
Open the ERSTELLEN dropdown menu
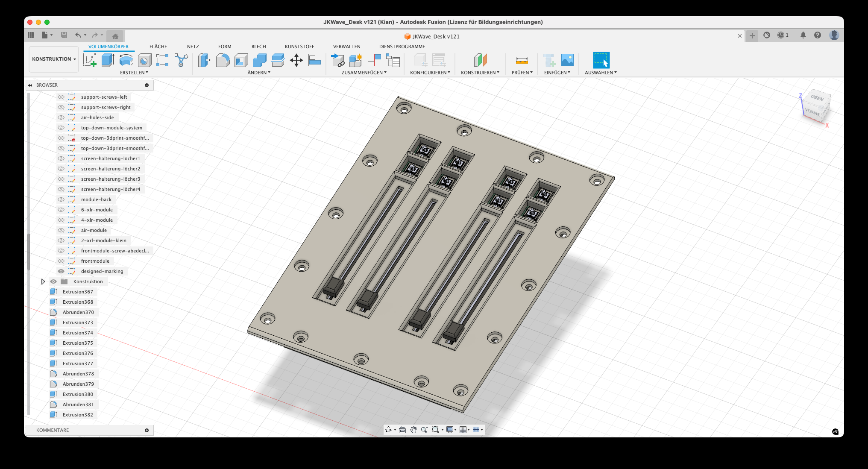pyautogui.click(x=134, y=73)
